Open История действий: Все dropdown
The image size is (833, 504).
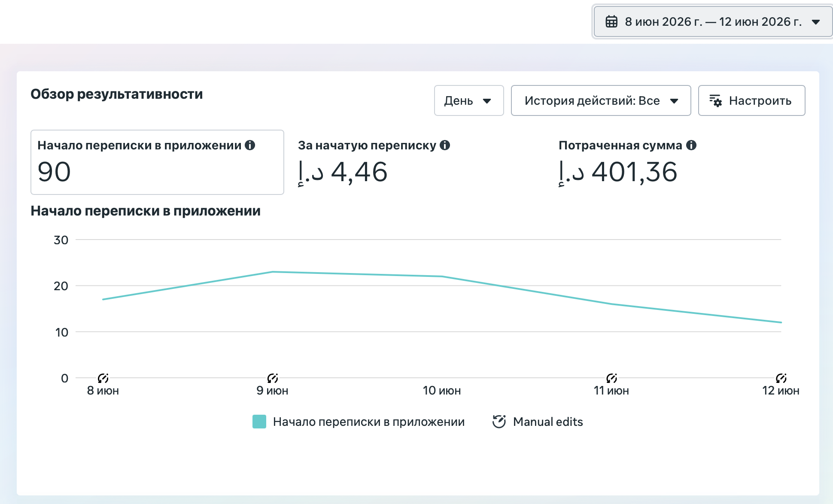click(x=601, y=100)
